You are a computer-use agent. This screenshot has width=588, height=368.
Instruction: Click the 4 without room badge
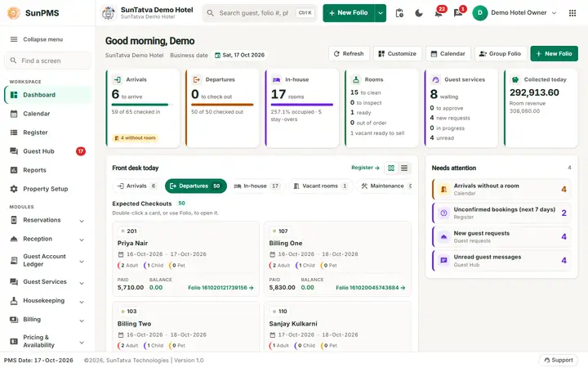135,138
